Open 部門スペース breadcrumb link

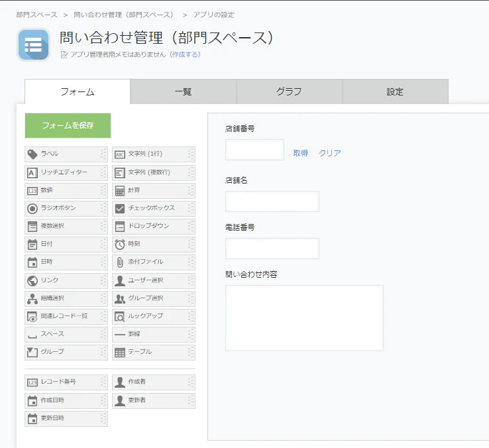point(37,15)
